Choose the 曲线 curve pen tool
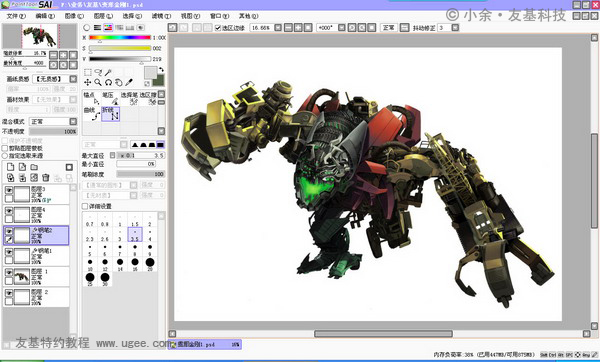The image size is (600, 362). tap(92, 114)
